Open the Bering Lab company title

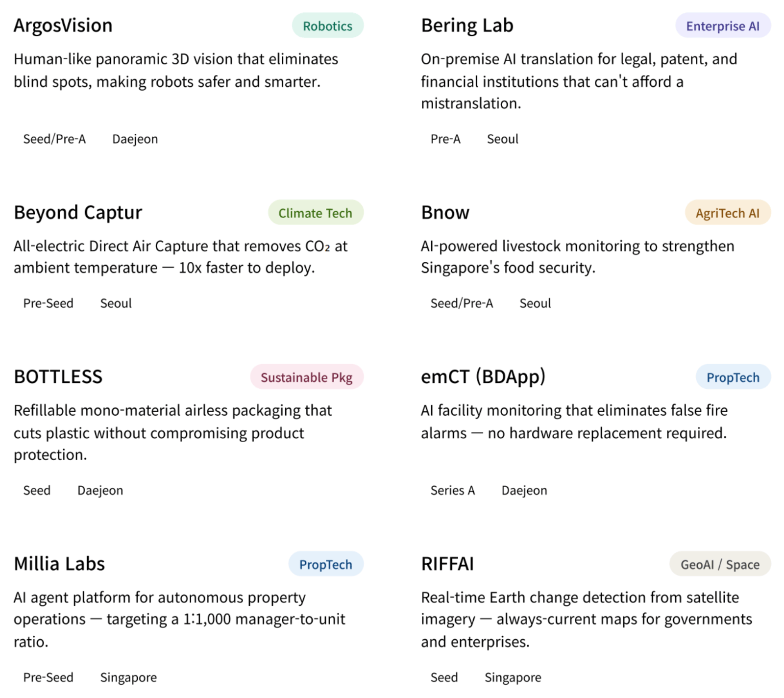(467, 25)
